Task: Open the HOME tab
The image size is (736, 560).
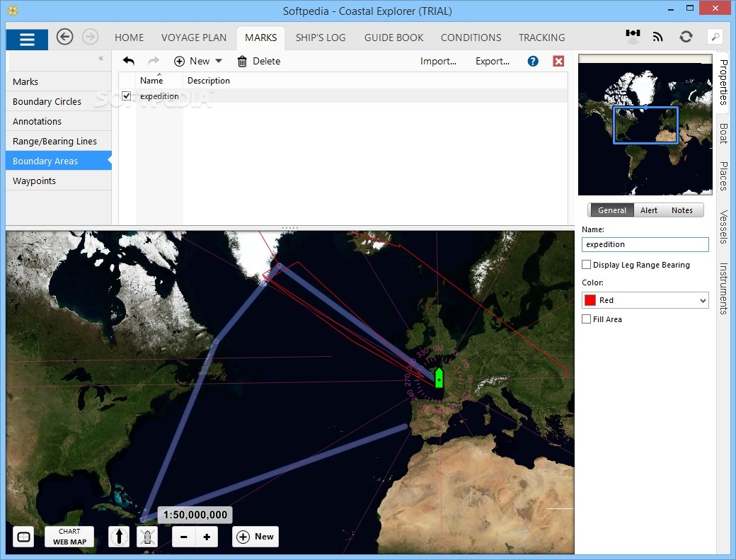Action: pyautogui.click(x=129, y=38)
